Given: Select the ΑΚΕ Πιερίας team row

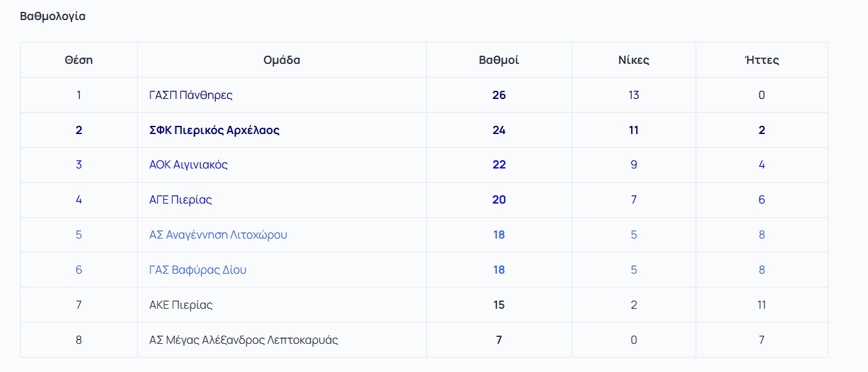Looking at the screenshot, I should (180, 305).
